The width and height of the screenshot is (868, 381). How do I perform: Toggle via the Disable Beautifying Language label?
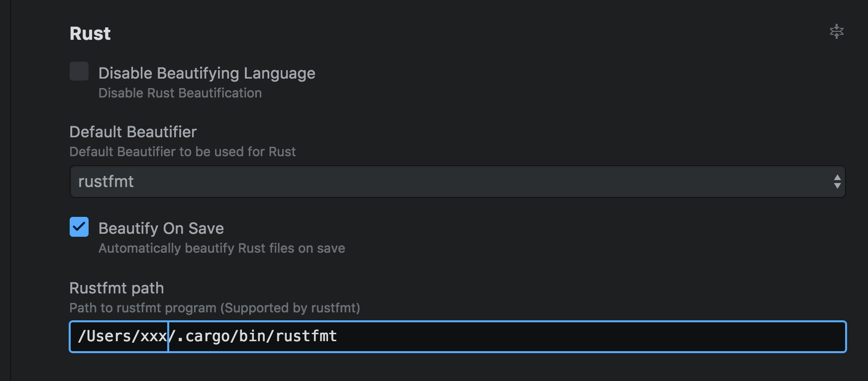tap(207, 73)
